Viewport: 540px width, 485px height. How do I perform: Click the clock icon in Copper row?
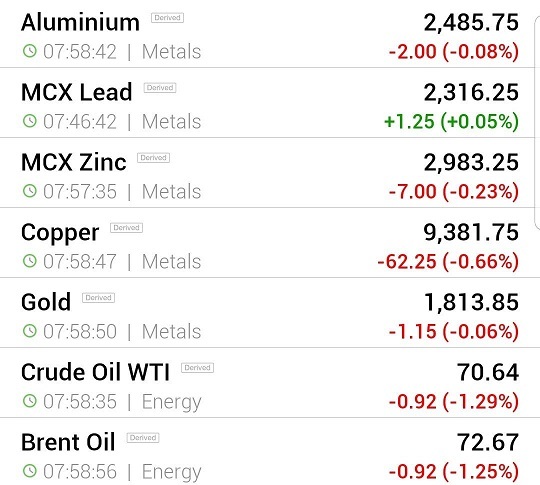coord(30,261)
